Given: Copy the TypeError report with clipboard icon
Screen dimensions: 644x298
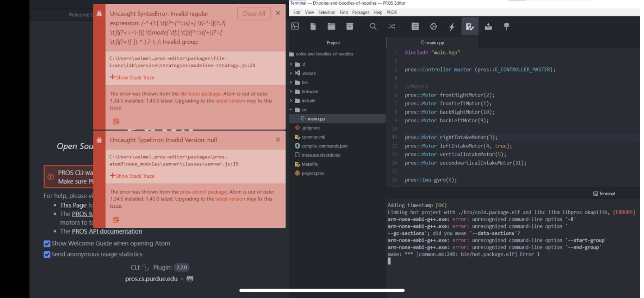Looking at the screenshot, I should tap(116, 220).
